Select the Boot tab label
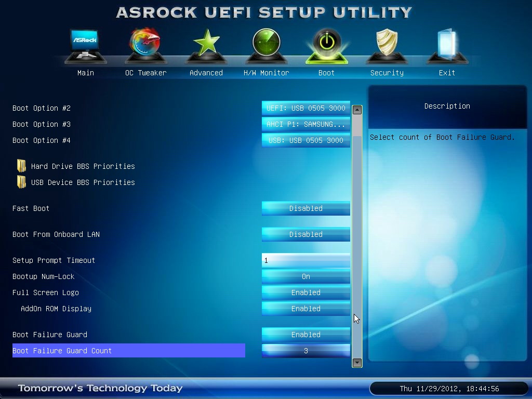Viewport: 532px width, 399px height. [x=326, y=73]
